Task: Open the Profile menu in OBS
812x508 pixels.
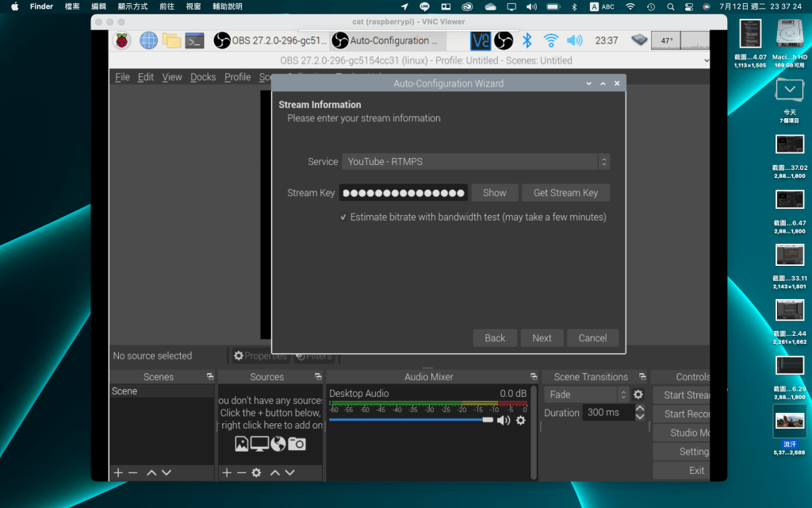Action: click(237, 77)
